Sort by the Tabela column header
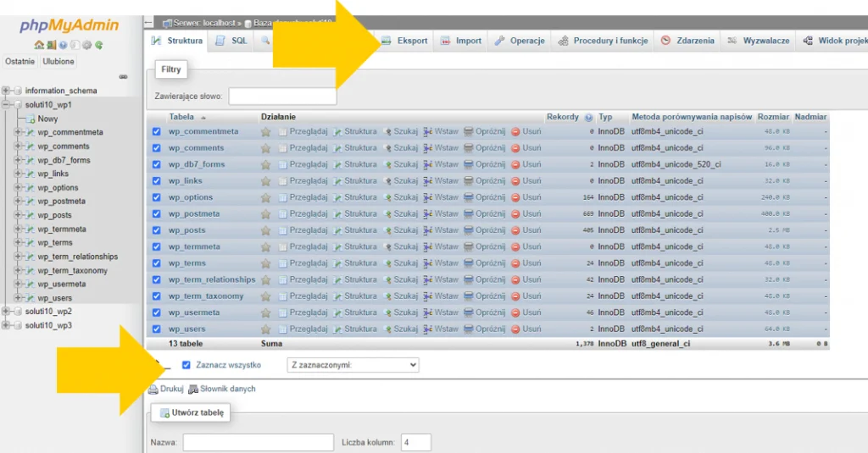The image size is (868, 453). 181,117
